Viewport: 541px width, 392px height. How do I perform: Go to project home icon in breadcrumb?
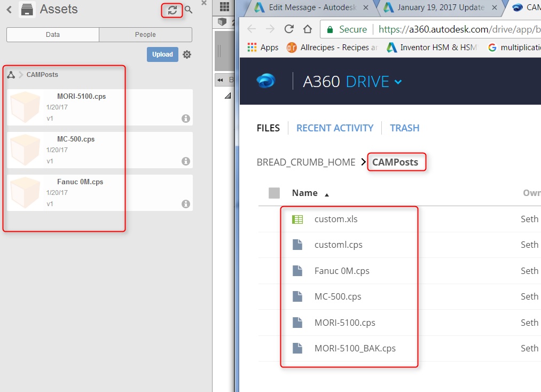(11, 75)
